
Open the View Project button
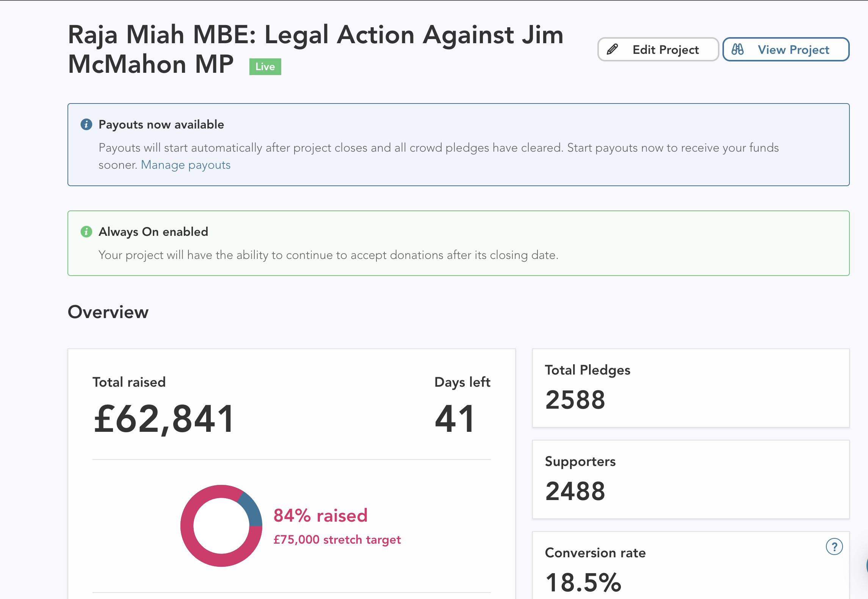785,49
